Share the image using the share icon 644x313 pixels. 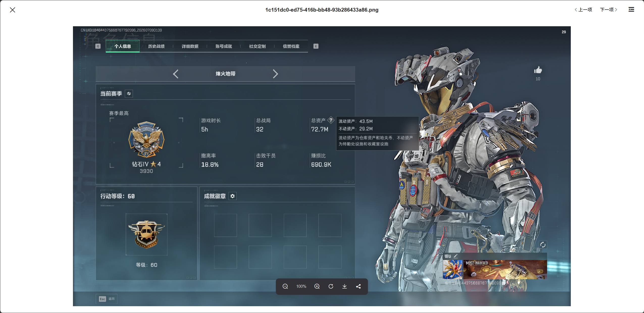pyautogui.click(x=358, y=286)
